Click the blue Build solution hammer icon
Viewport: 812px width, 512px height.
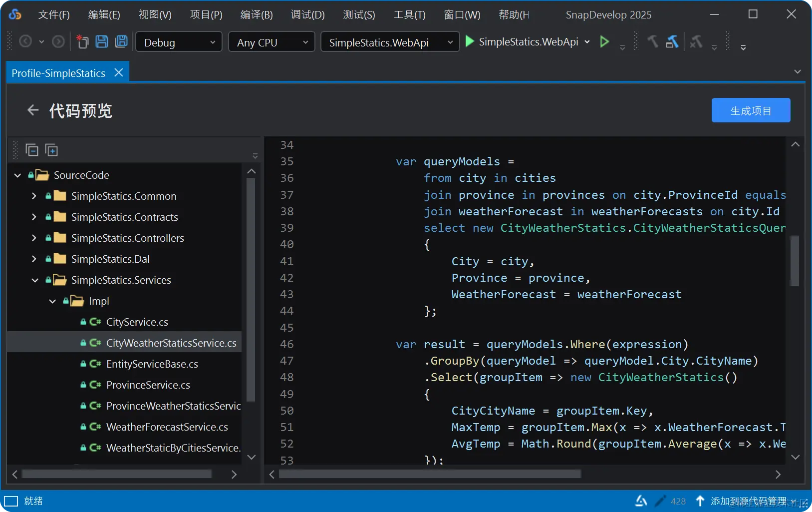pos(672,42)
